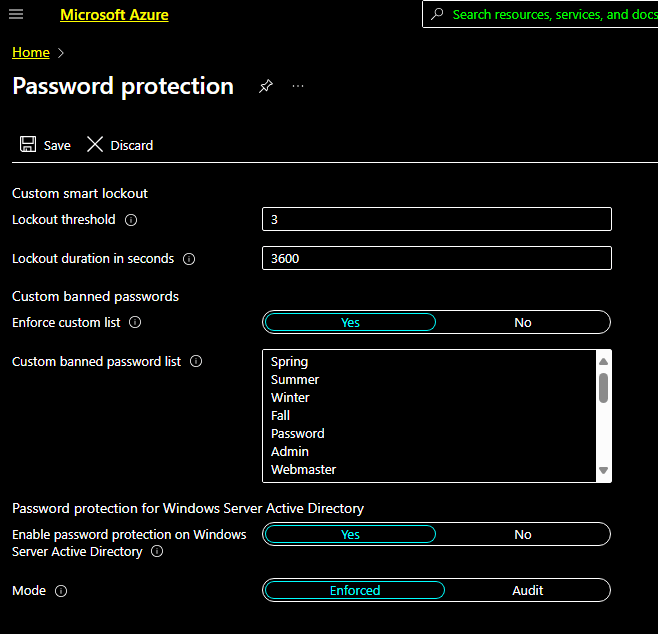Disable password protection on Windows Server AD
This screenshot has height=634, width=658.
click(522, 534)
